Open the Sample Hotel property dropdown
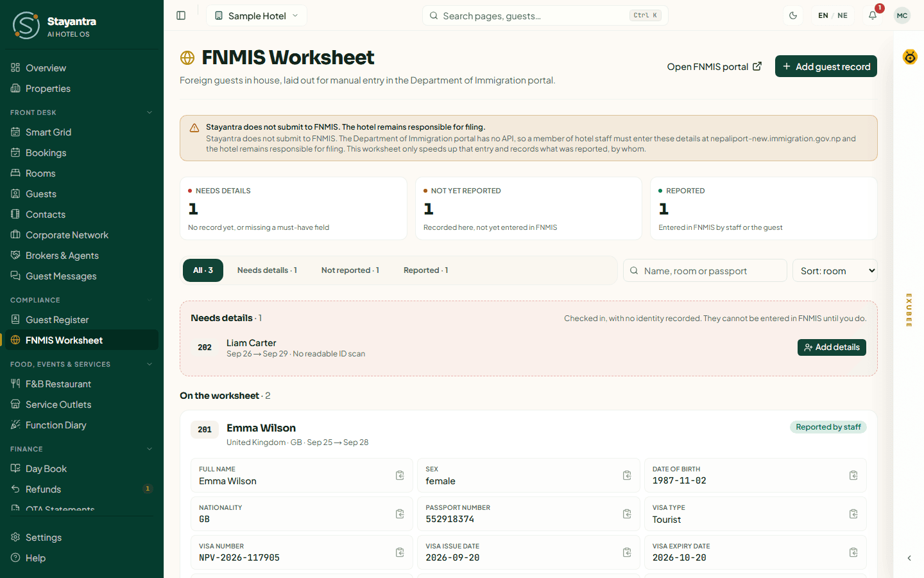 pos(257,15)
